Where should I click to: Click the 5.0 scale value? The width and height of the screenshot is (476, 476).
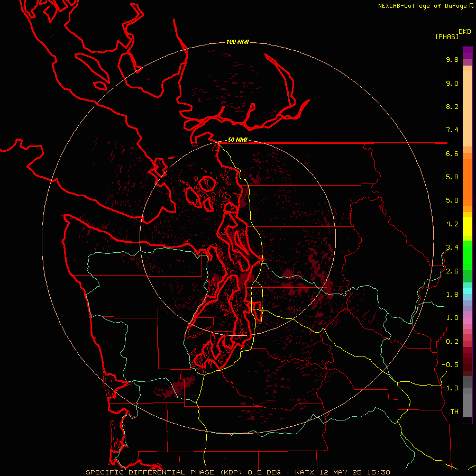pyautogui.click(x=452, y=200)
